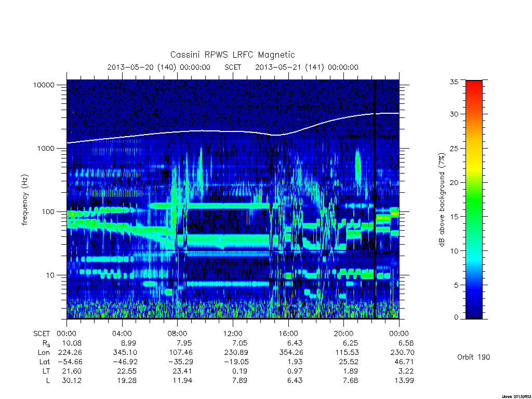Click the Rs value 10.08
The height and width of the screenshot is (399, 532).
click(x=72, y=343)
